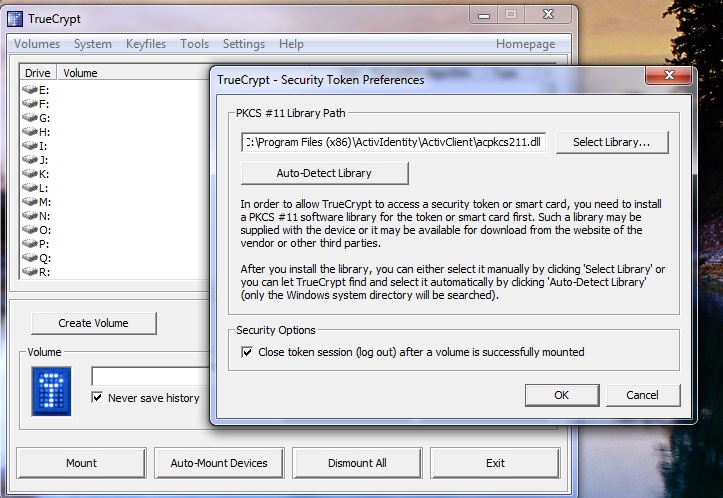The width and height of the screenshot is (723, 498).
Task: Sort by the Volume column header
Action: click(x=134, y=73)
